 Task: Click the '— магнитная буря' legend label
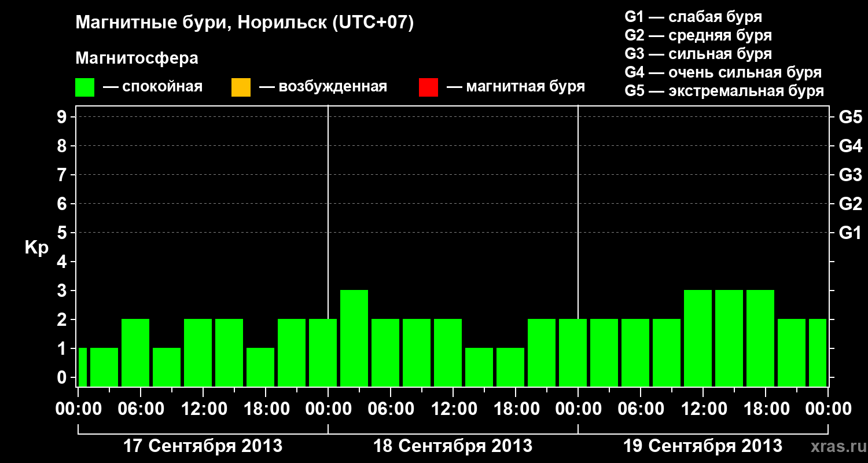pyautogui.click(x=516, y=87)
